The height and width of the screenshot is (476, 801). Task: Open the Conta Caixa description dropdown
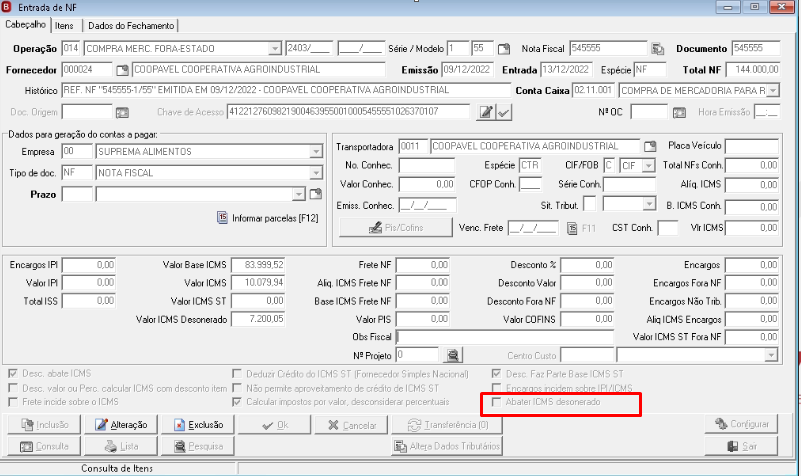coord(773,90)
